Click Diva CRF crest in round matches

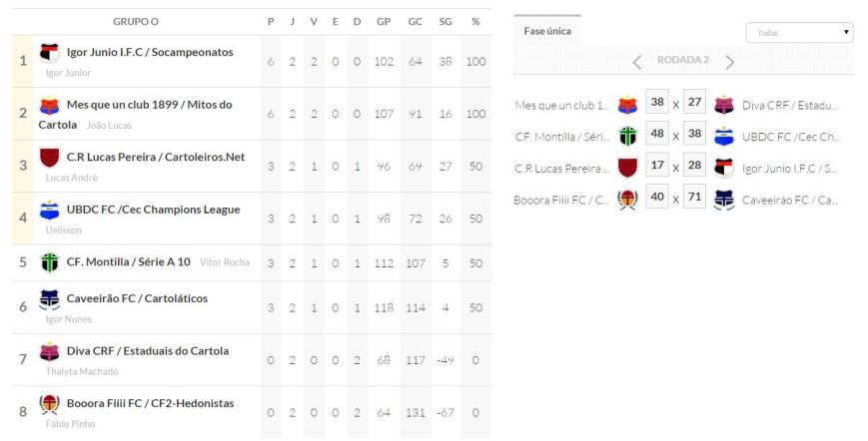click(723, 105)
